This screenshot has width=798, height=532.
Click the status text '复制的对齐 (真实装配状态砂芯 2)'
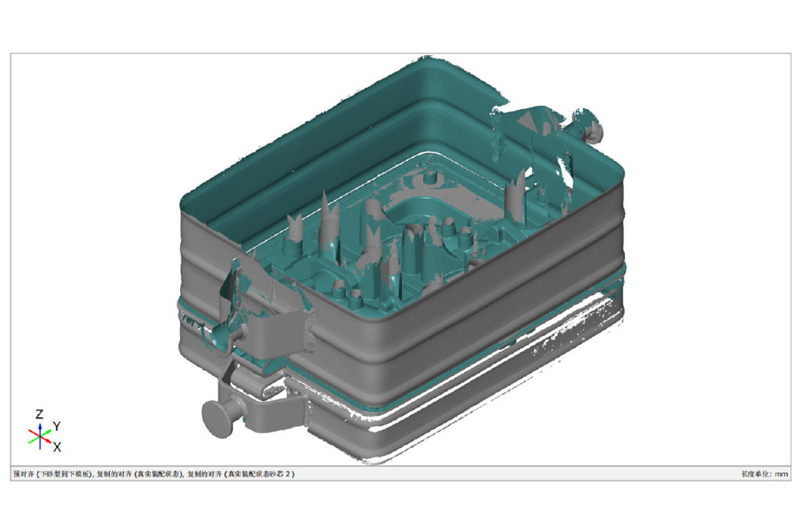pyautogui.click(x=241, y=474)
